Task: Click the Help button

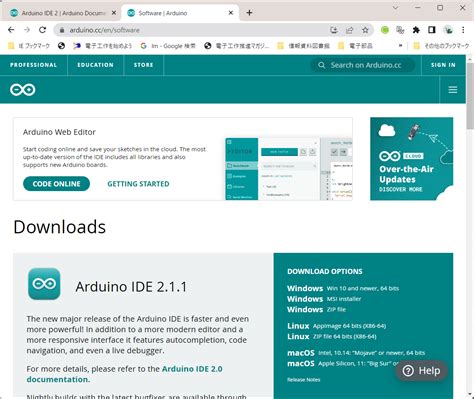Action: pos(421,371)
